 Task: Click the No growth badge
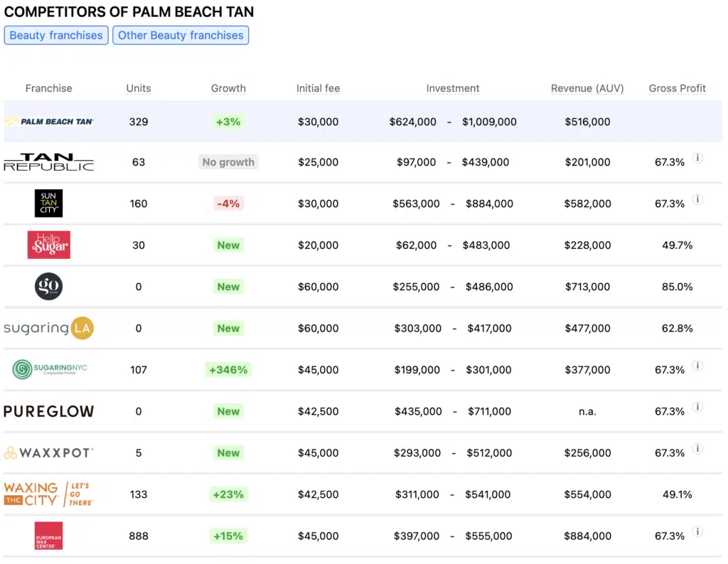click(228, 162)
